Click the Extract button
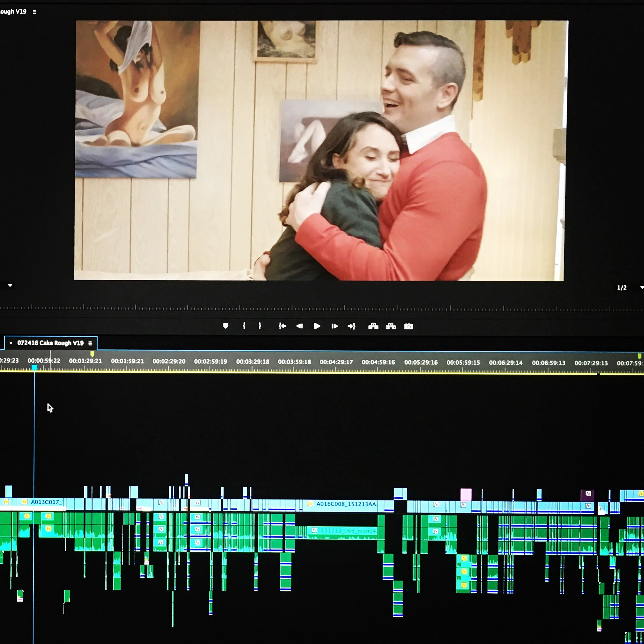The height and width of the screenshot is (644, 644). (391, 326)
